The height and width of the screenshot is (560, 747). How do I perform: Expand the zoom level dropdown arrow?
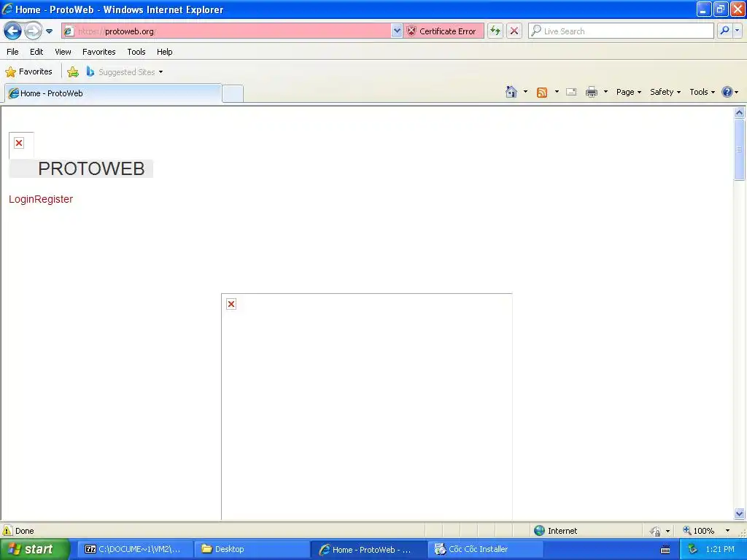coord(727,531)
